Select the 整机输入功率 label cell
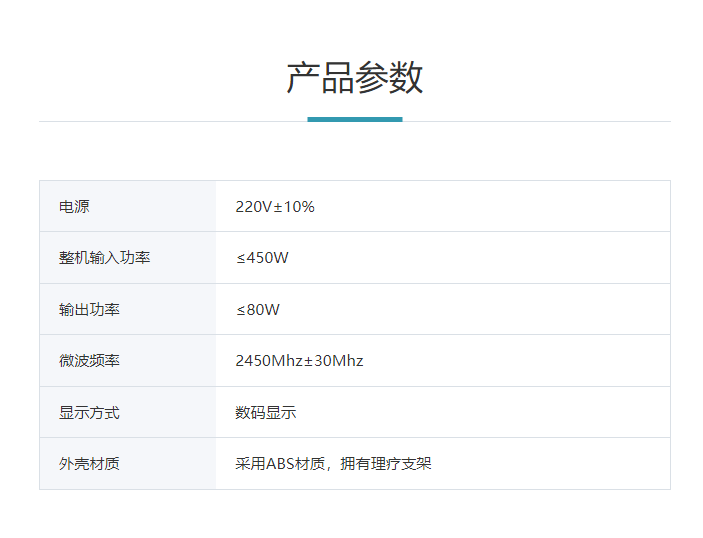The height and width of the screenshot is (538, 703). point(105,258)
